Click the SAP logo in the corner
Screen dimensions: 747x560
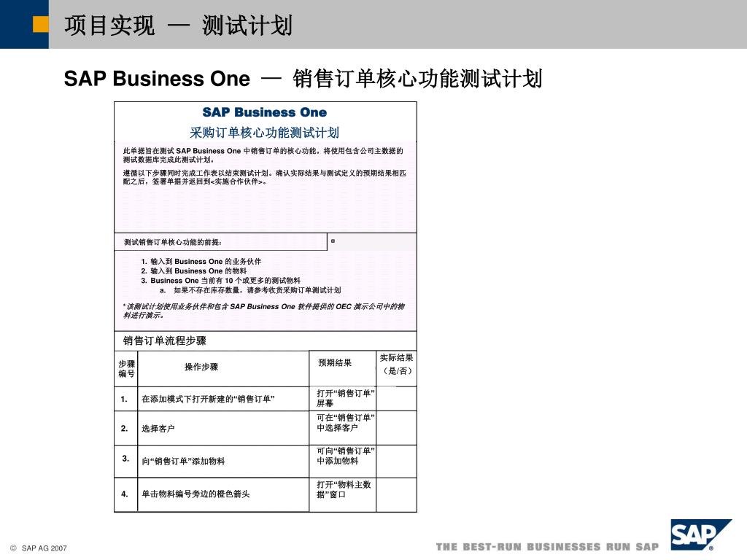coord(701,534)
